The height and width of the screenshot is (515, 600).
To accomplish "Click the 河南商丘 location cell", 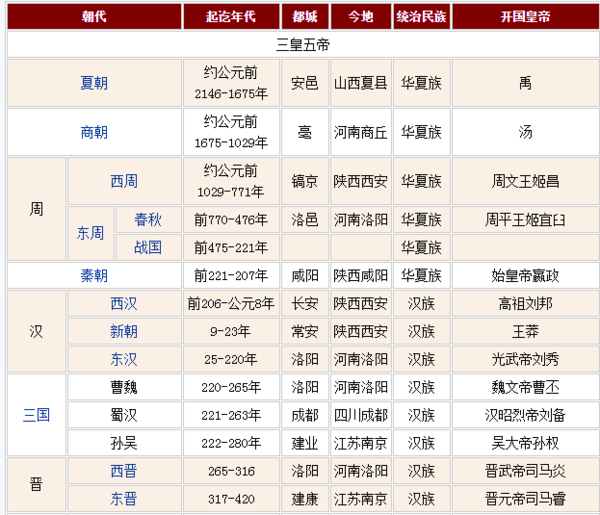I will pos(361,132).
